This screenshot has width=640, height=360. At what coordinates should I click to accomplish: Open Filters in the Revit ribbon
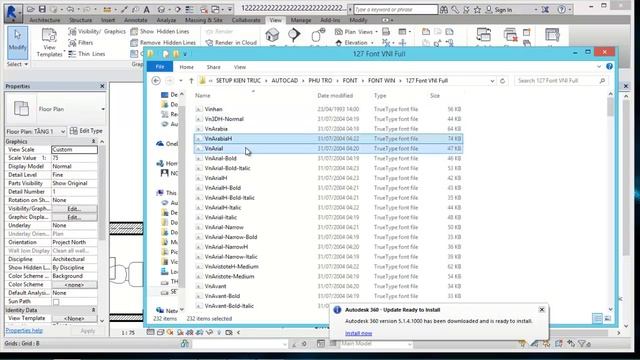(81, 42)
